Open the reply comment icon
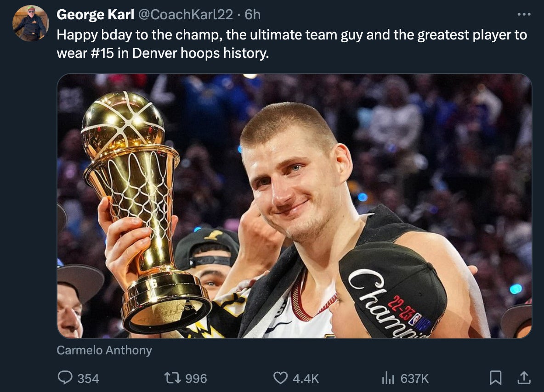This screenshot has width=544, height=392. (65, 378)
